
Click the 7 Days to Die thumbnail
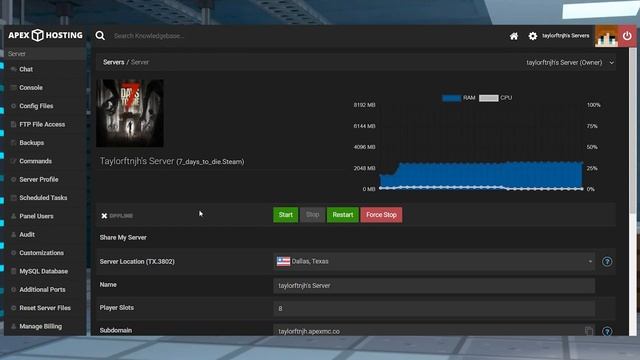click(x=130, y=113)
